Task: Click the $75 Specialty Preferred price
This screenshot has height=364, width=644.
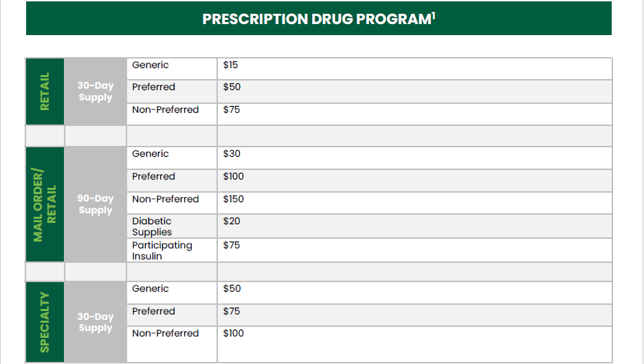Action: [231, 311]
